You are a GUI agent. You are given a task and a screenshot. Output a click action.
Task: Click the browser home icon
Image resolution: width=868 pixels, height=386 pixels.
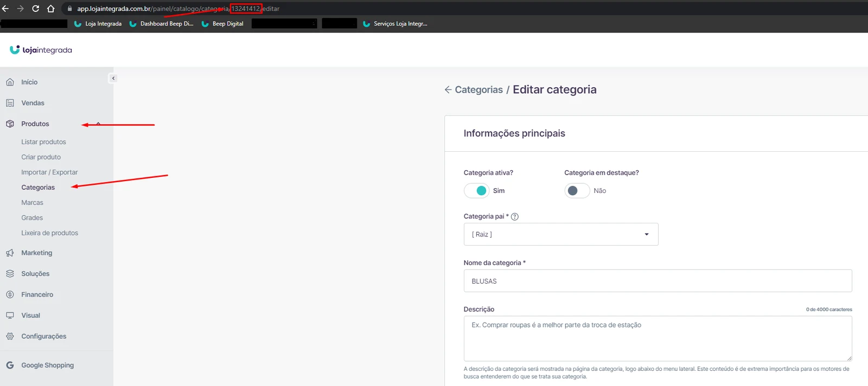tap(50, 9)
